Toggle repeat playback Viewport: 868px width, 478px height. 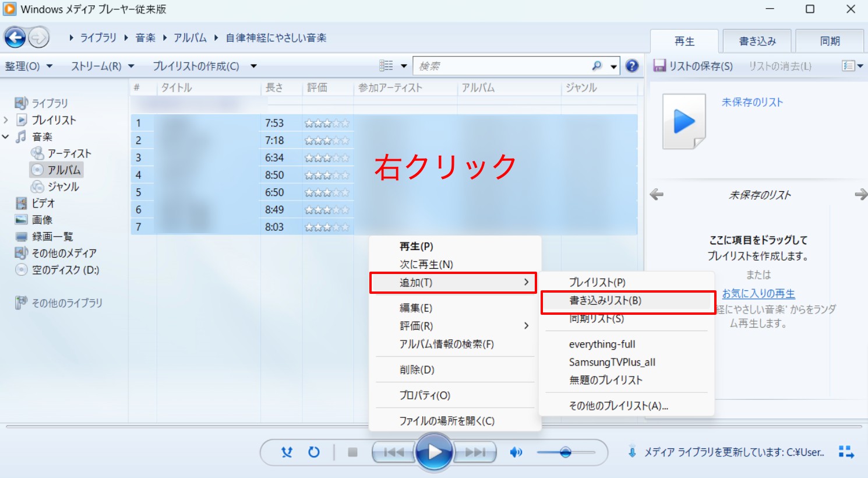pyautogui.click(x=314, y=452)
